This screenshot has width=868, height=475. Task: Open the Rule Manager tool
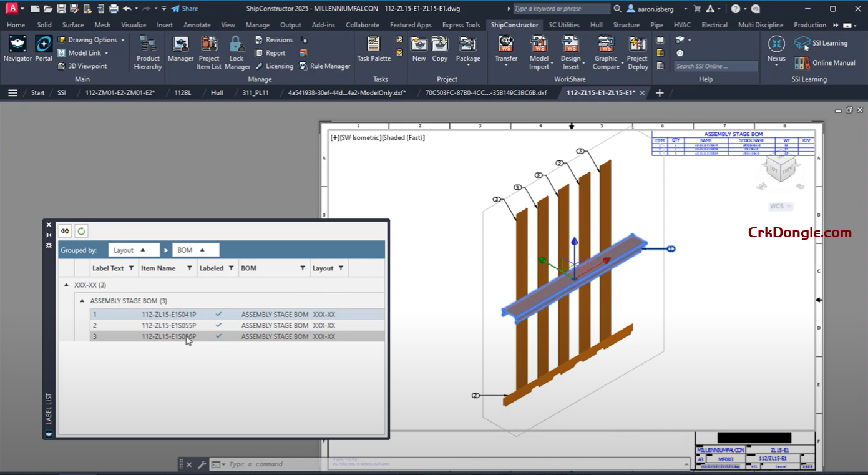click(x=324, y=66)
